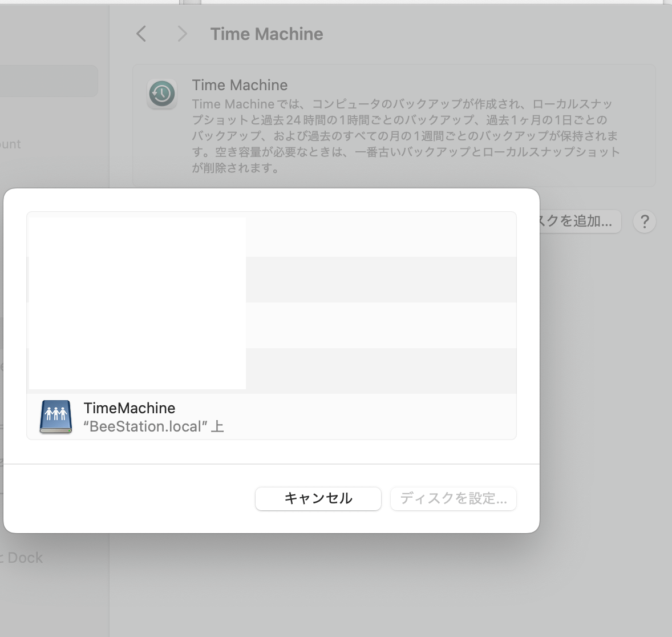Select the Dock item in the sidebar

[x=22, y=558]
